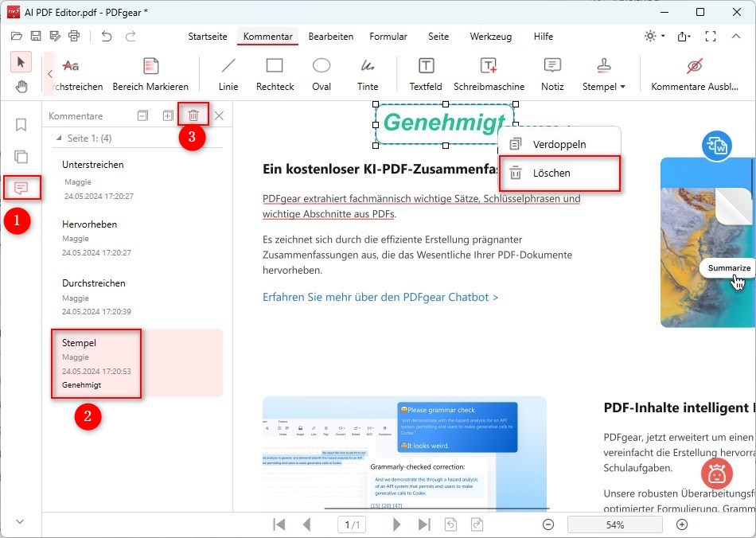
Task: Click the Save disk icon
Action: pyautogui.click(x=36, y=36)
